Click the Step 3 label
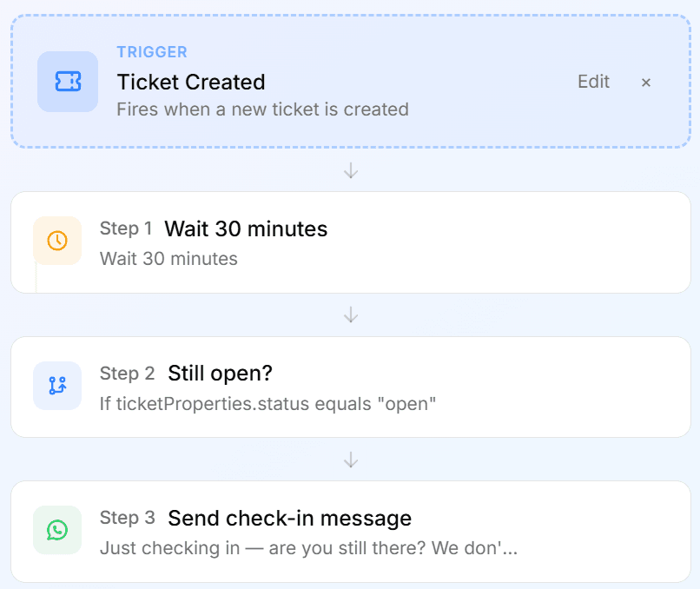Screen dimensions: 700x589 (x=127, y=518)
